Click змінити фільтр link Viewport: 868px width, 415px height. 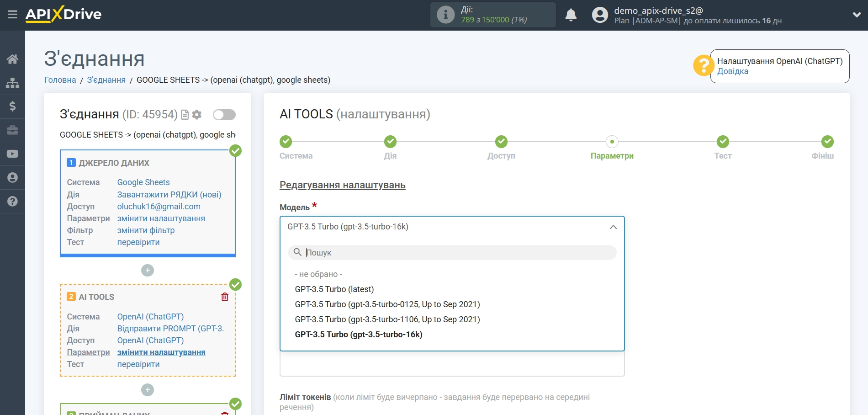[x=146, y=230]
